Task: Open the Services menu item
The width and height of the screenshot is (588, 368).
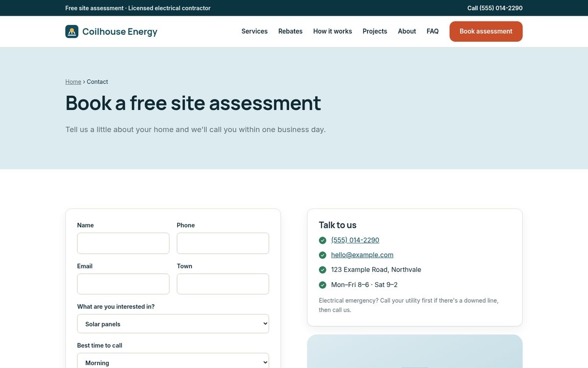Action: point(254,31)
